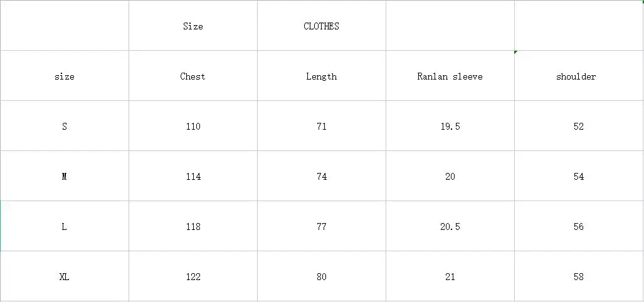
Task: Click the cell containing 20.5
Action: [450, 227]
